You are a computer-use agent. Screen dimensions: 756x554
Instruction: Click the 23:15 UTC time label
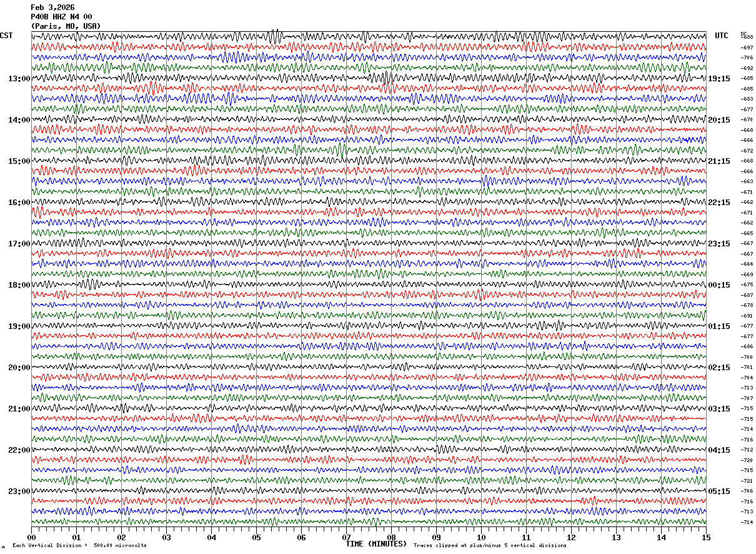[719, 244]
